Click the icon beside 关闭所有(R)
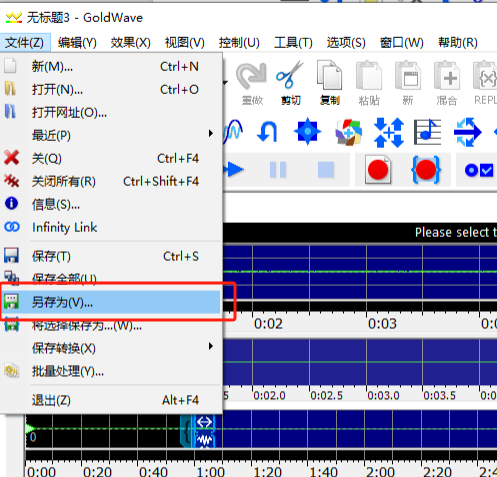 click(x=12, y=181)
